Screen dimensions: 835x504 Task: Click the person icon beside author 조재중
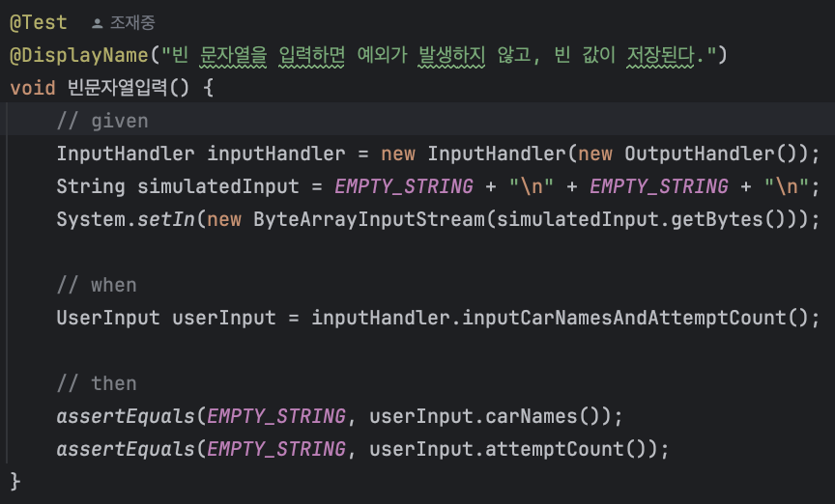97,23
